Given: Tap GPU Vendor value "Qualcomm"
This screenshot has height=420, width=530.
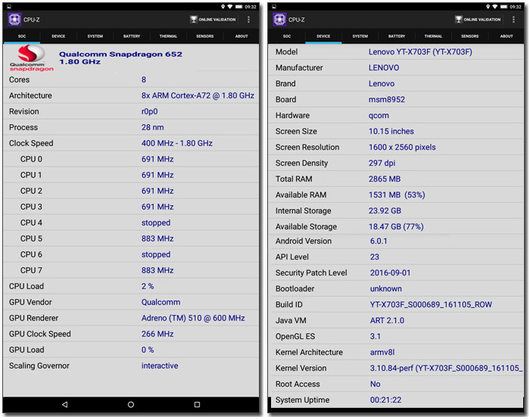Looking at the screenshot, I should click(x=161, y=302).
